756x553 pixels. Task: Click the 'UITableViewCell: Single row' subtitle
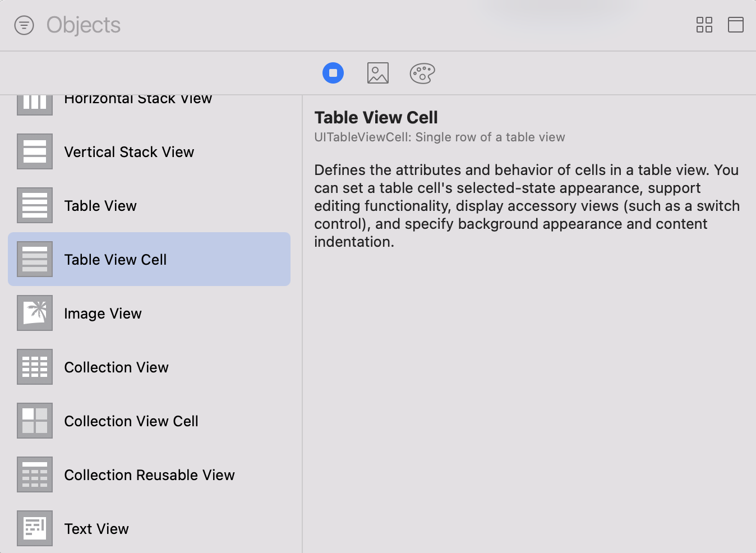click(440, 137)
